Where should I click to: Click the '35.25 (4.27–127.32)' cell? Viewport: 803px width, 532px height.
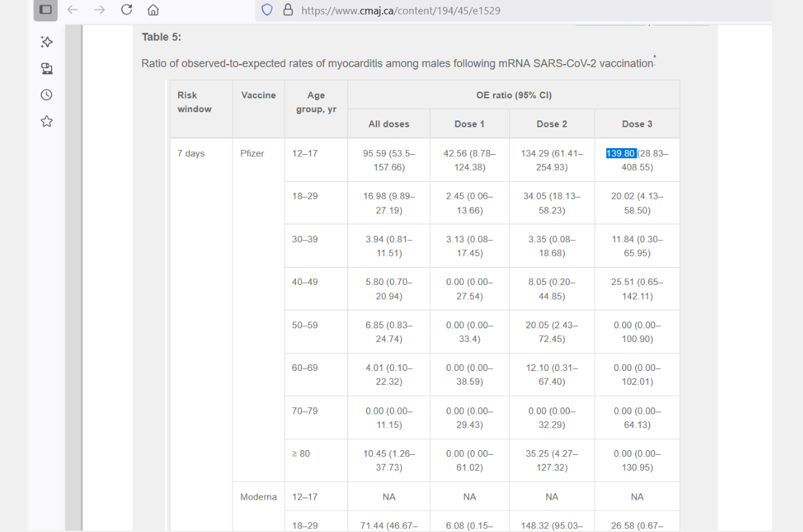(x=552, y=461)
